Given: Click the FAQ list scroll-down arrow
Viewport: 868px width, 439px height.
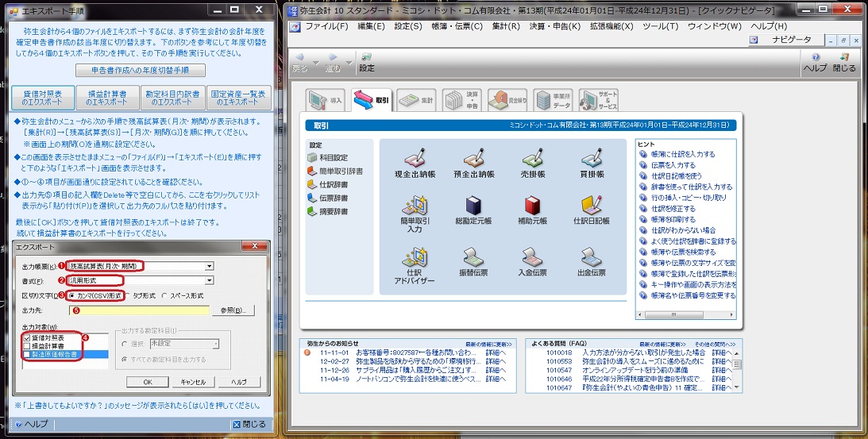Looking at the screenshot, I should point(737,387).
